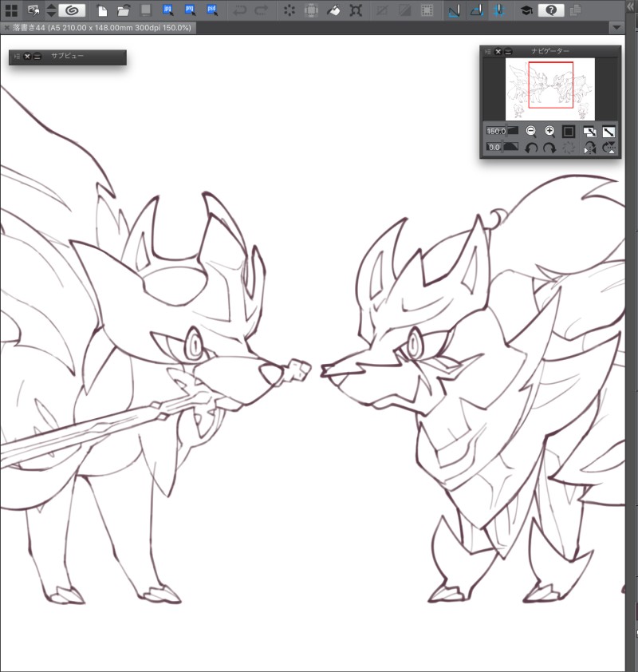The height and width of the screenshot is (672, 638).
Task: Click the navigator canvas thumbnail preview
Action: (x=550, y=89)
